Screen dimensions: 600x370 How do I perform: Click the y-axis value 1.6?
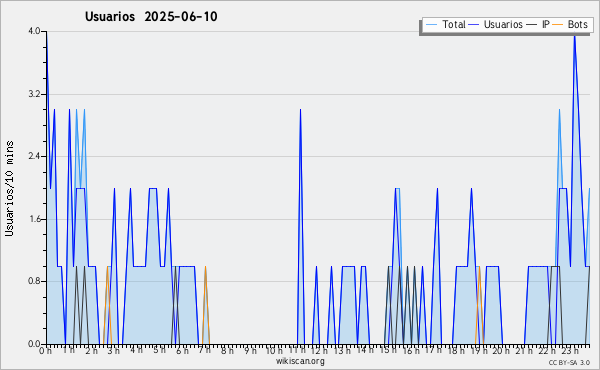pyautogui.click(x=34, y=219)
